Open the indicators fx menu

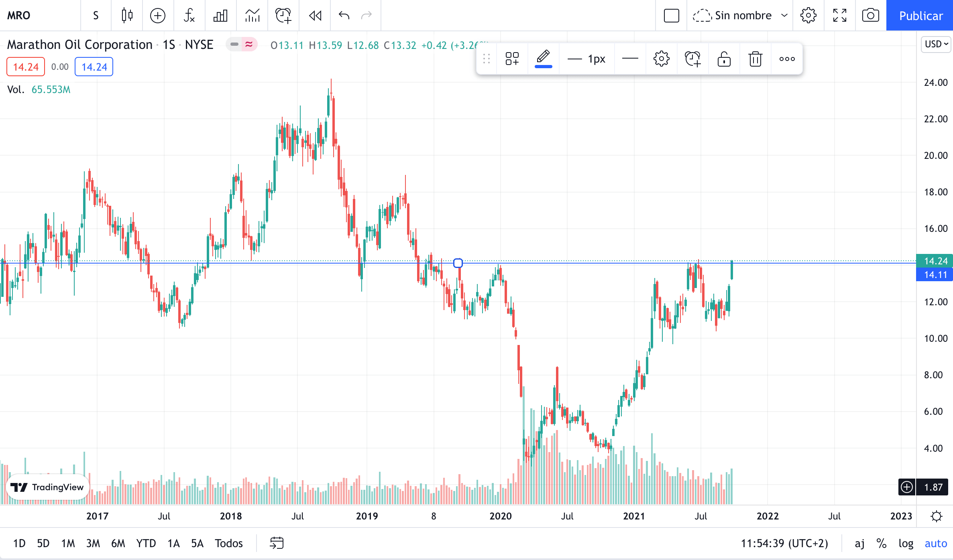(189, 16)
